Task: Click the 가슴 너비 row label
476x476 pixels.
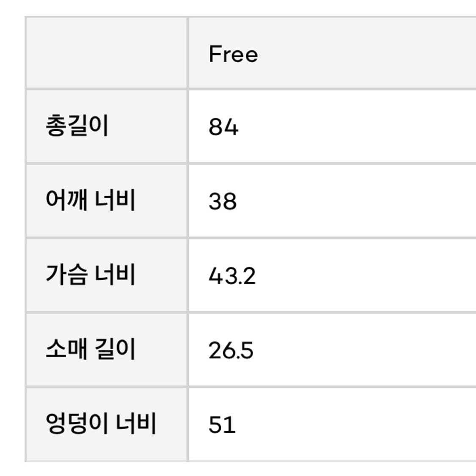Action: pyautogui.click(x=90, y=275)
